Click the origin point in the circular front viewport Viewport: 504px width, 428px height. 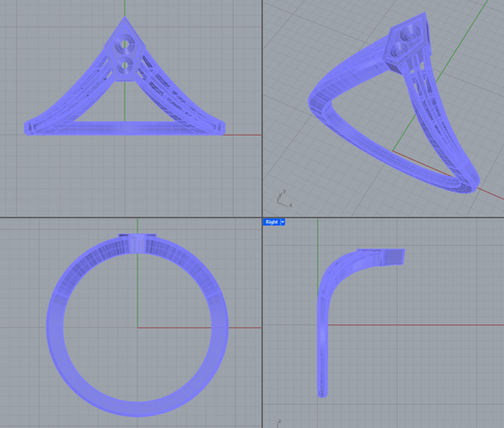coord(137,328)
